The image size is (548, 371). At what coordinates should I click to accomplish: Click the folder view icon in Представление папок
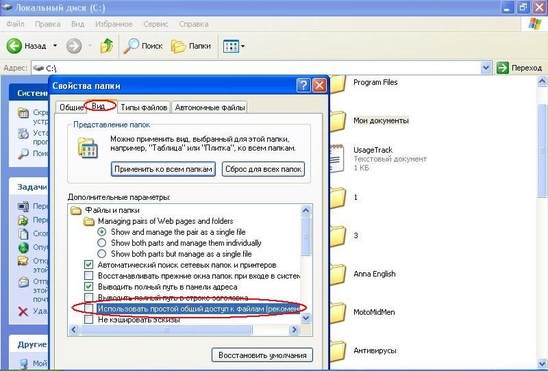click(88, 148)
